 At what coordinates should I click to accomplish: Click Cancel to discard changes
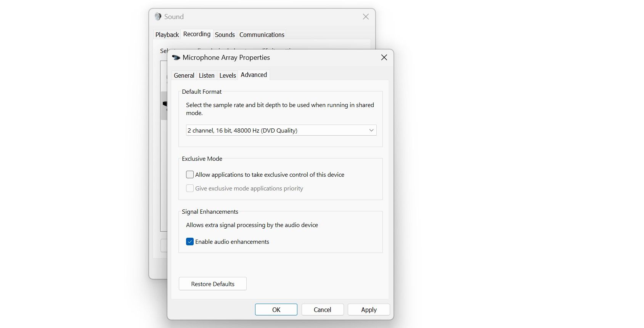pyautogui.click(x=322, y=310)
